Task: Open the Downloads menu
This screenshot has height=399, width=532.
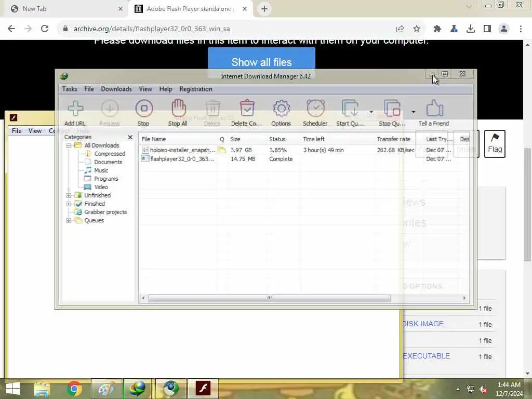Action: (116, 89)
